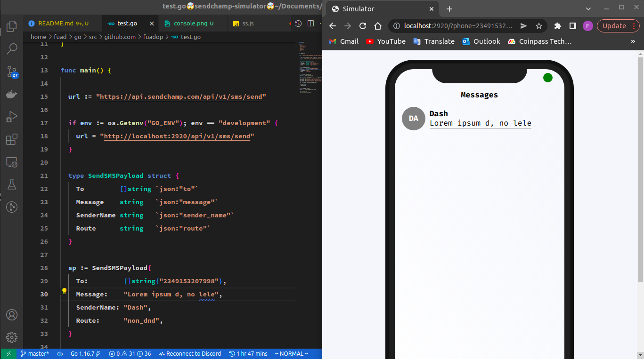Open Gmail bookmark
The width and height of the screenshot is (644, 359).
(x=344, y=41)
